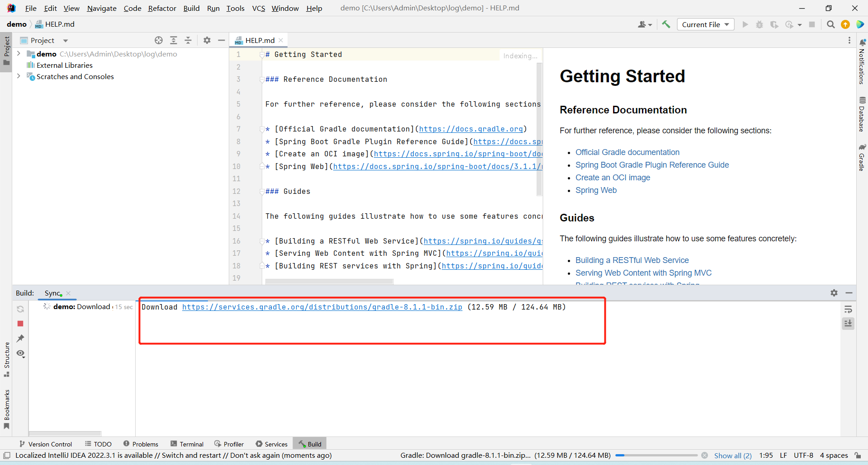Click Show all (2) background tasks

point(732,456)
